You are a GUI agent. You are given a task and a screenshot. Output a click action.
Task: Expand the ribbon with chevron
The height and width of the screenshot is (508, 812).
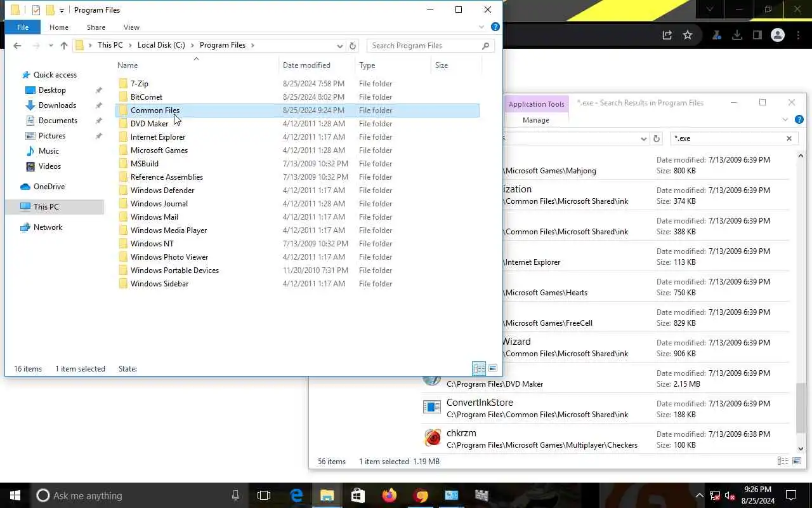pos(481,27)
